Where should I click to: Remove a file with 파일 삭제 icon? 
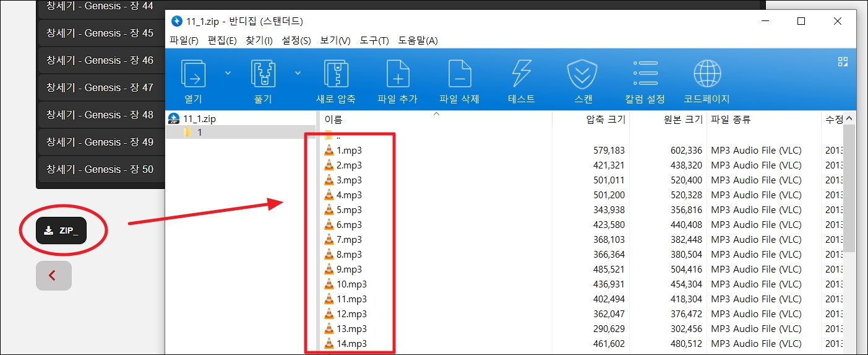[x=459, y=81]
